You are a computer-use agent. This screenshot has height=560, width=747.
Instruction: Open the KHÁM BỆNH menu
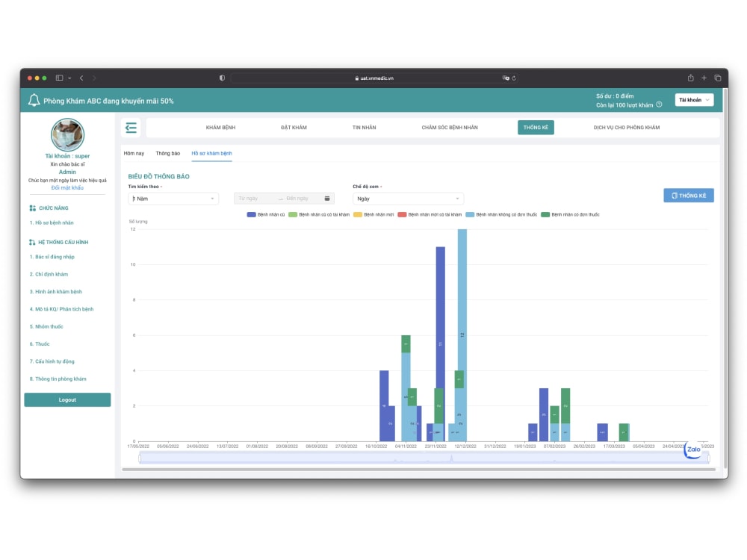point(220,128)
